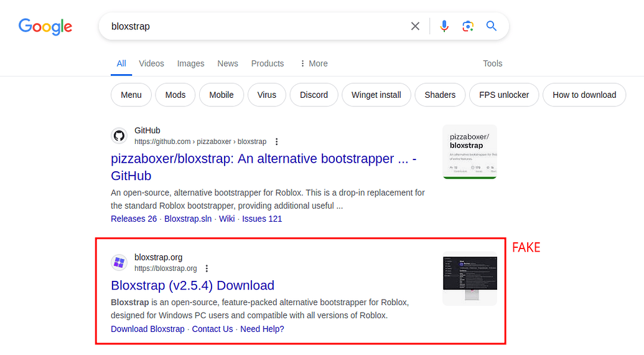Apply the Shaders suggestion chip

pyautogui.click(x=440, y=95)
